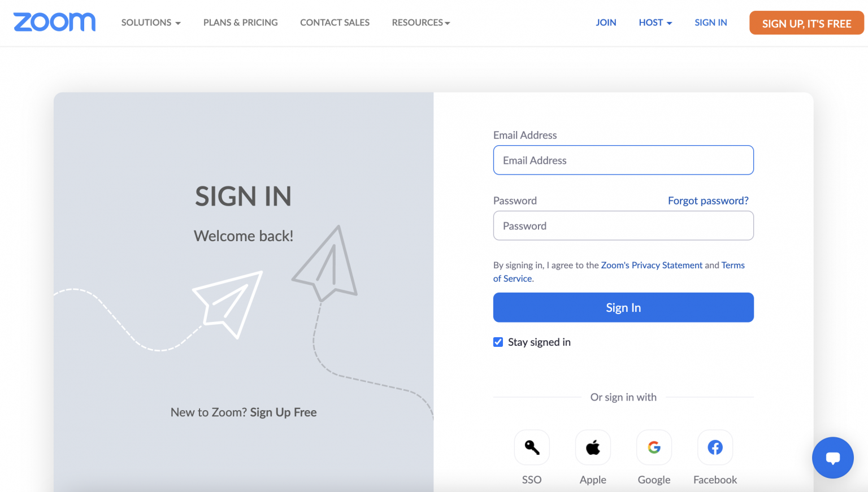Image resolution: width=868 pixels, height=492 pixels.
Task: Uncheck the Stay signed in checkbox
Action: [x=498, y=342]
